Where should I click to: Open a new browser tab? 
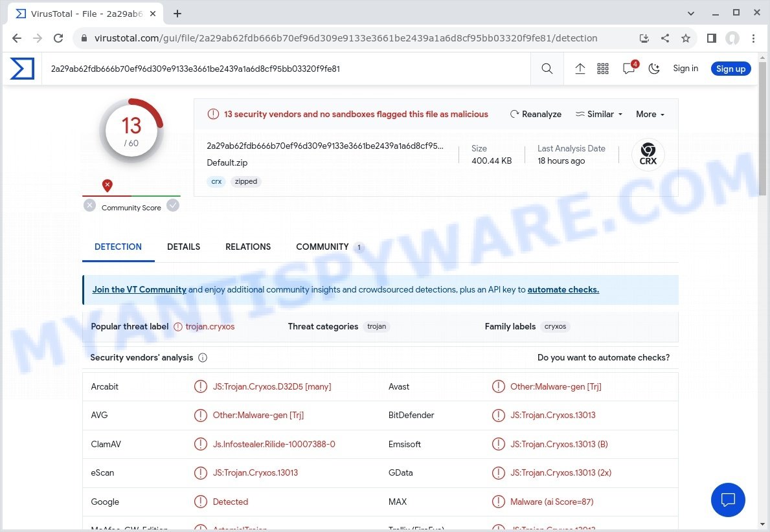click(177, 14)
